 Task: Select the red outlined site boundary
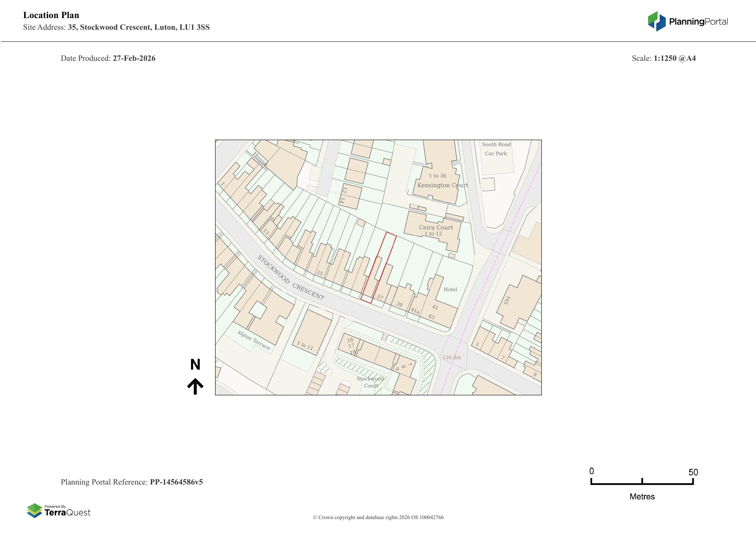click(x=378, y=268)
